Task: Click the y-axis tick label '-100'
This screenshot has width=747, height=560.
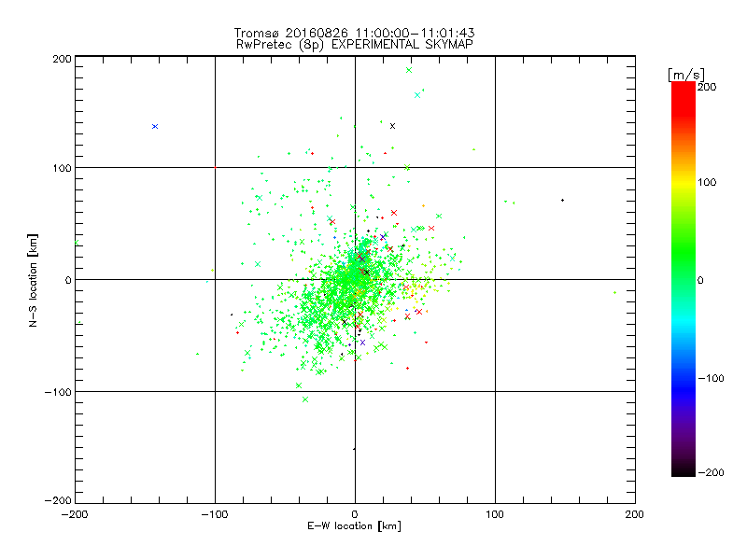Action: 58,392
